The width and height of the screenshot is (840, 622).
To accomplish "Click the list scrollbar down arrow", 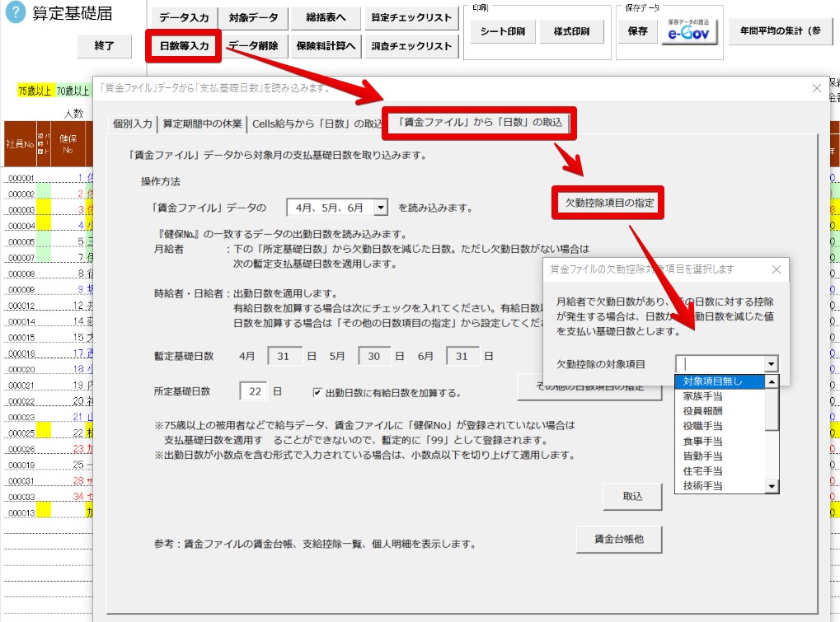I will [772, 486].
